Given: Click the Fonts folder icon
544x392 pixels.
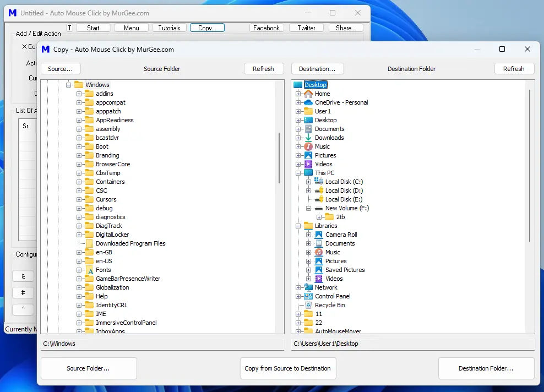Looking at the screenshot, I should tap(90, 270).
